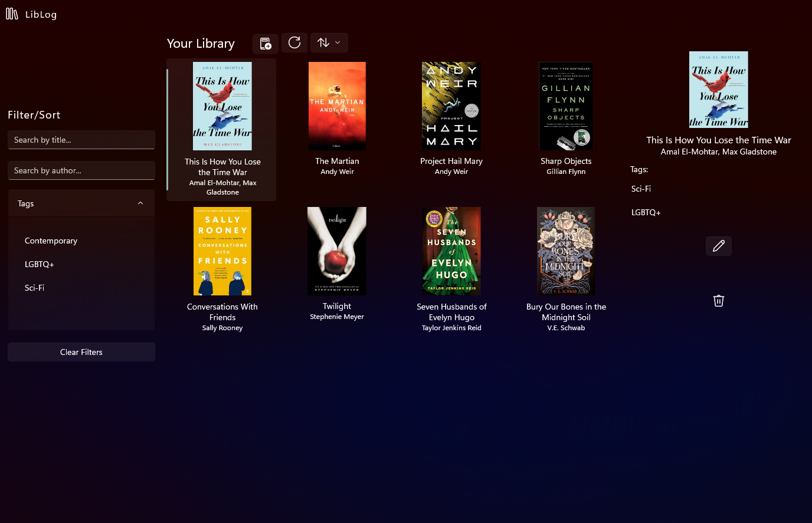
Task: Click book title in details panel
Action: point(718,140)
